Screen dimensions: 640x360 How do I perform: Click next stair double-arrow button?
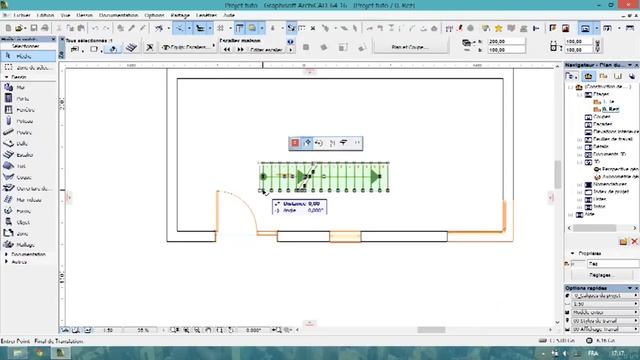(x=240, y=49)
